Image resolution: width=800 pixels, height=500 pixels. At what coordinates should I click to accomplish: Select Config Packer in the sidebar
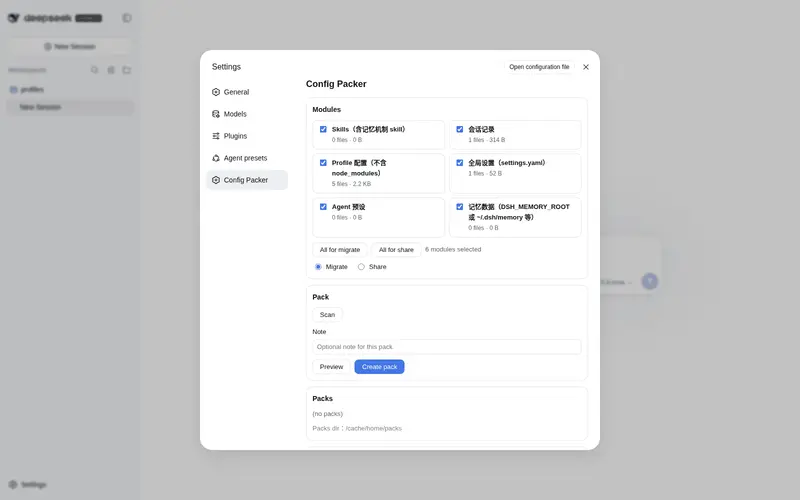247,180
